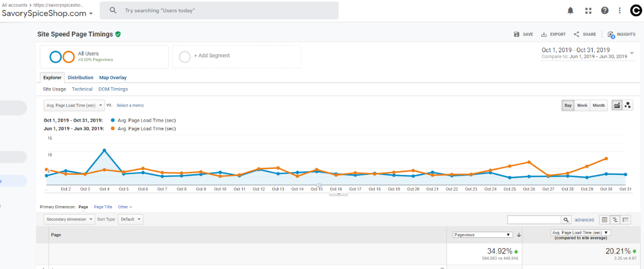Switch to motion chart view
The width and height of the screenshot is (644, 269).
coord(628,105)
